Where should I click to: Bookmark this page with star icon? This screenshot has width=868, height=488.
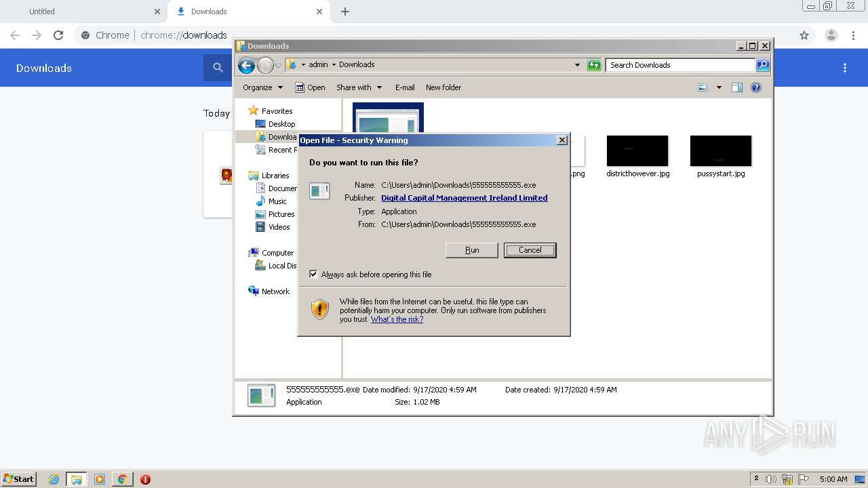point(804,35)
